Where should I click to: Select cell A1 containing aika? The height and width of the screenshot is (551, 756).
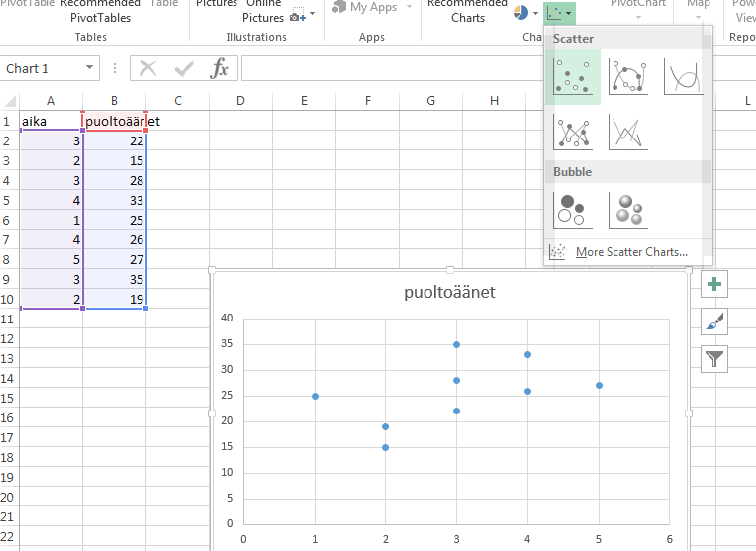pos(50,121)
